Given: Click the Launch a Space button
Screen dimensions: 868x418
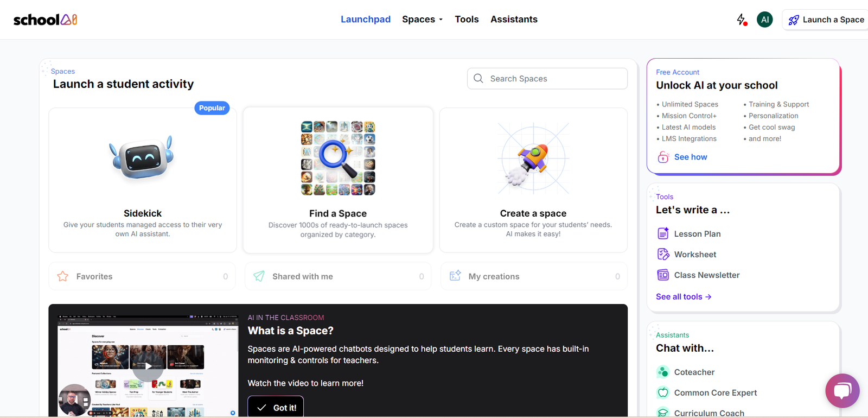Looking at the screenshot, I should 825,20.
